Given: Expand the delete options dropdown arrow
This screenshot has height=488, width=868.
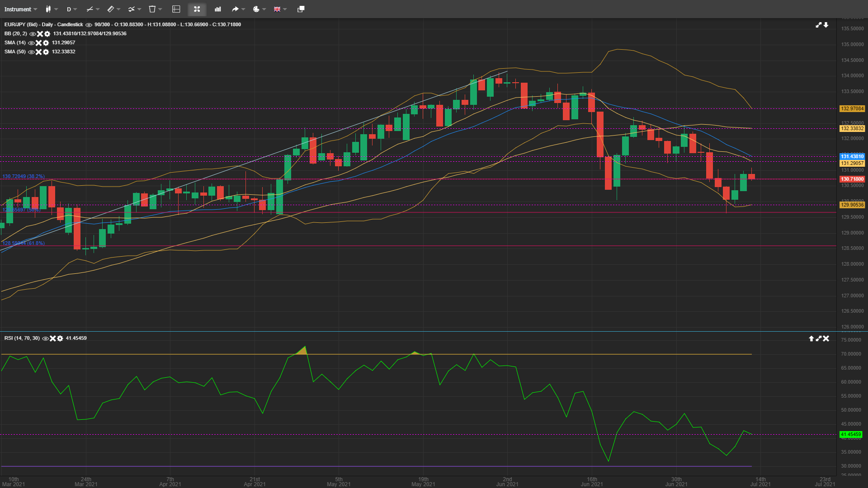Looking at the screenshot, I should (160, 9).
